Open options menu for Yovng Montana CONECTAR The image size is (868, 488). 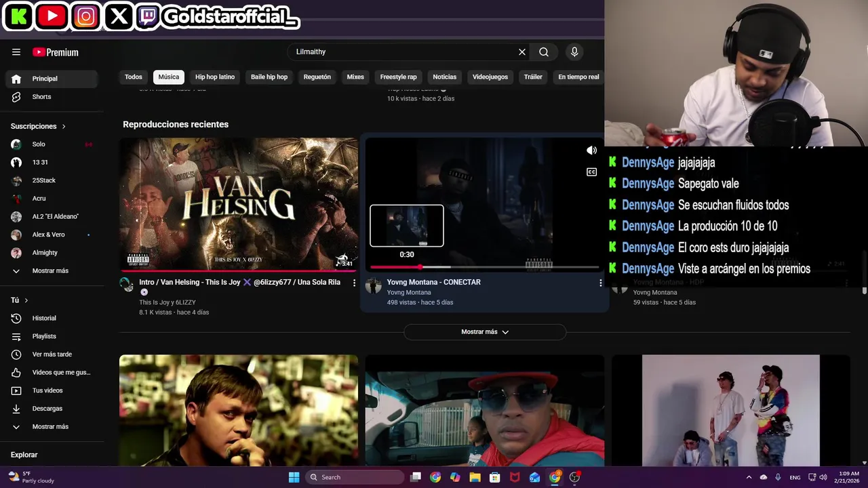(600, 283)
